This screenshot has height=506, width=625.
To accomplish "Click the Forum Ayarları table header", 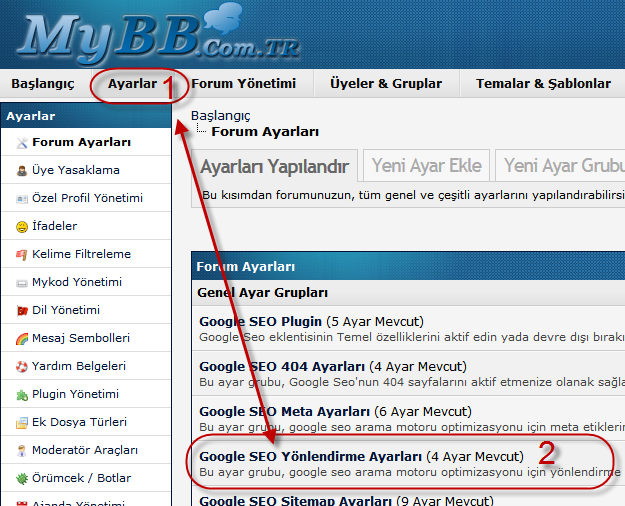I will (x=408, y=266).
